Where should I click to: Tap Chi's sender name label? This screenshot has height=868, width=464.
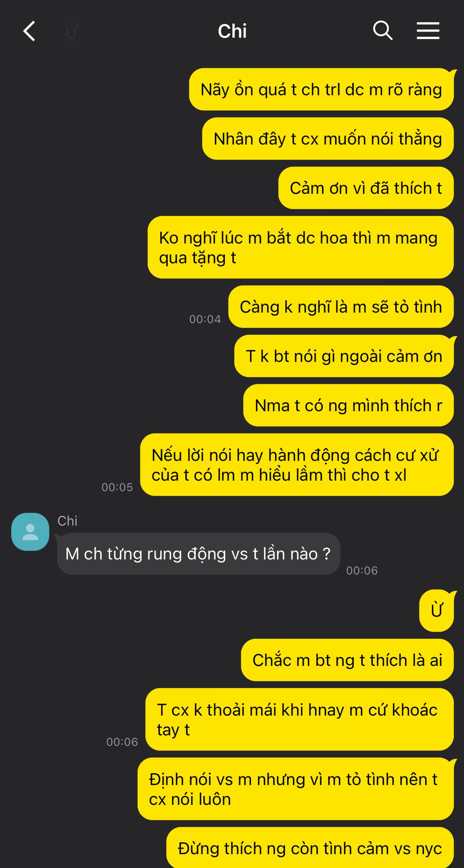pos(67,521)
